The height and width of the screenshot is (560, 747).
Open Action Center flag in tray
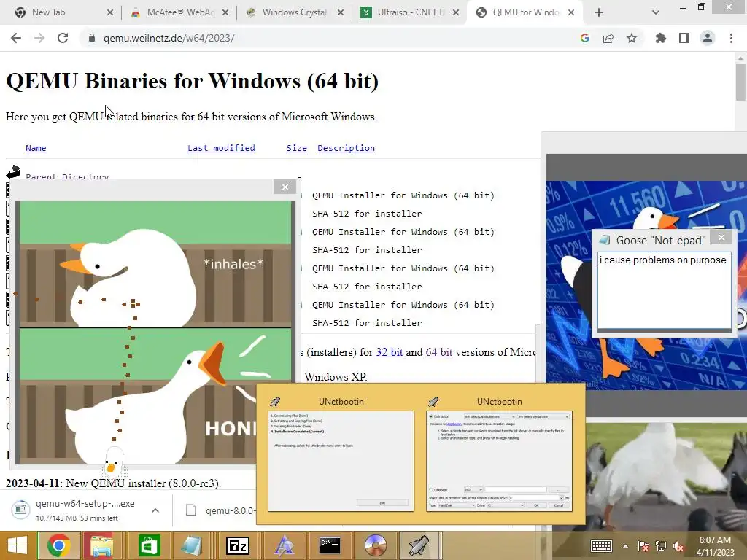tap(643, 546)
